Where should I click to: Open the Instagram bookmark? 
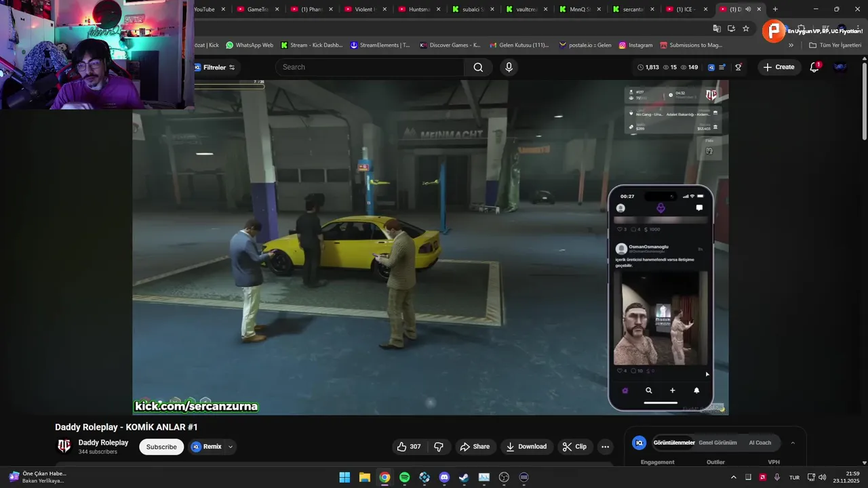tap(635, 45)
